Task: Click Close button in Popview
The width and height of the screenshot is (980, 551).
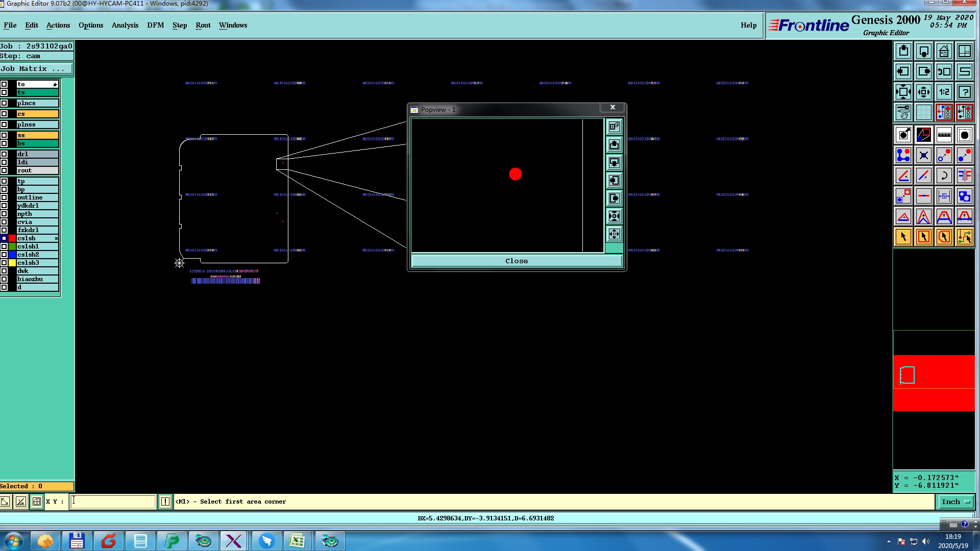Action: pos(517,261)
